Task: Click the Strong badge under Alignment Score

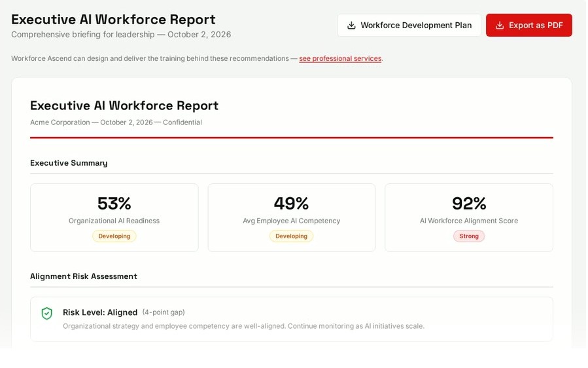Action: [469, 236]
